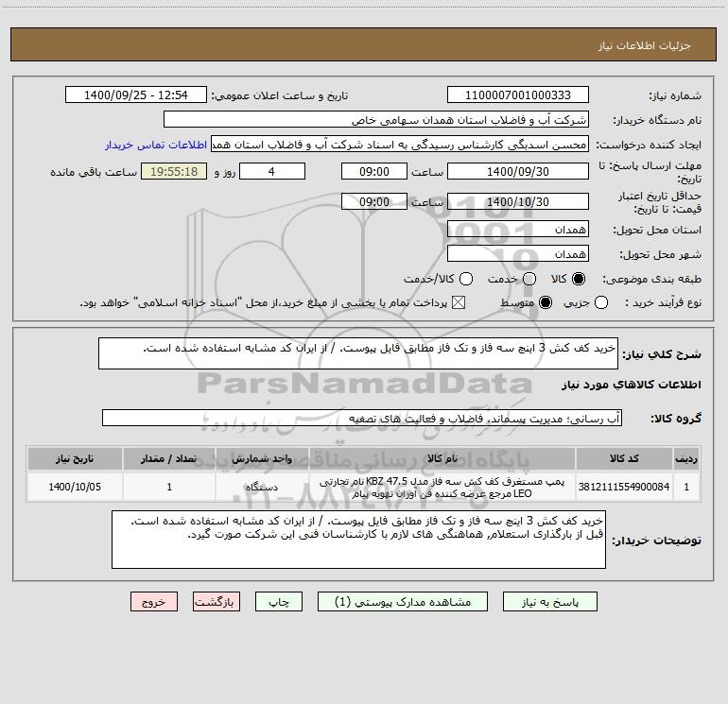Click the تعداد / مقدار column header
Image resolution: width=728 pixels, height=704 pixels.
pos(169,458)
